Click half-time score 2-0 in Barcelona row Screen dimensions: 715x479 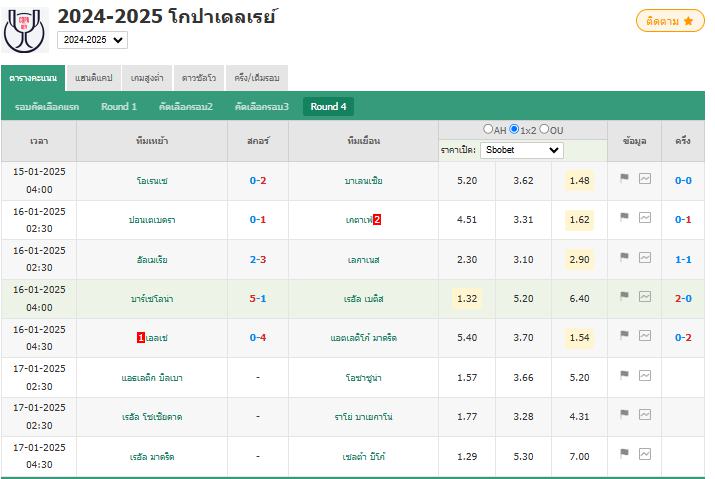point(683,298)
